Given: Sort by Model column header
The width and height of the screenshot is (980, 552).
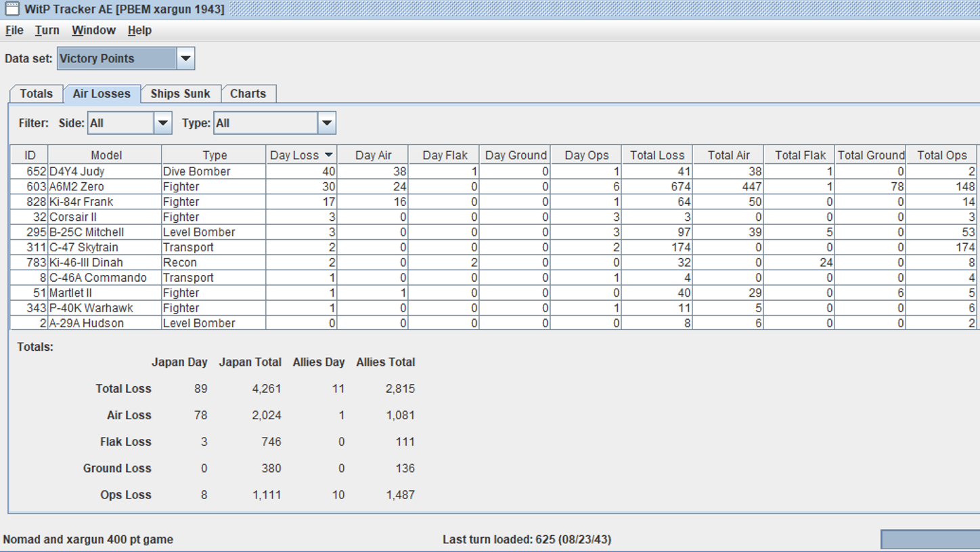Looking at the screenshot, I should pos(106,155).
